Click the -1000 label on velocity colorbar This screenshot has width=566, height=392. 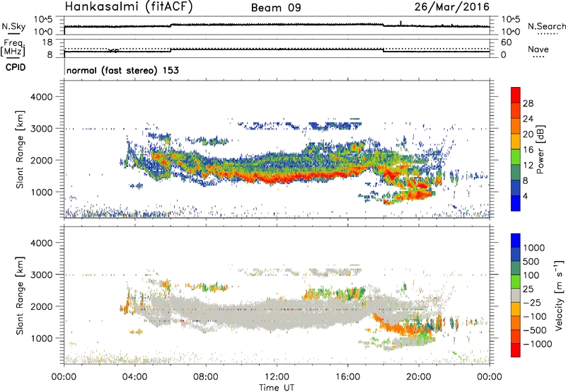[x=537, y=344]
